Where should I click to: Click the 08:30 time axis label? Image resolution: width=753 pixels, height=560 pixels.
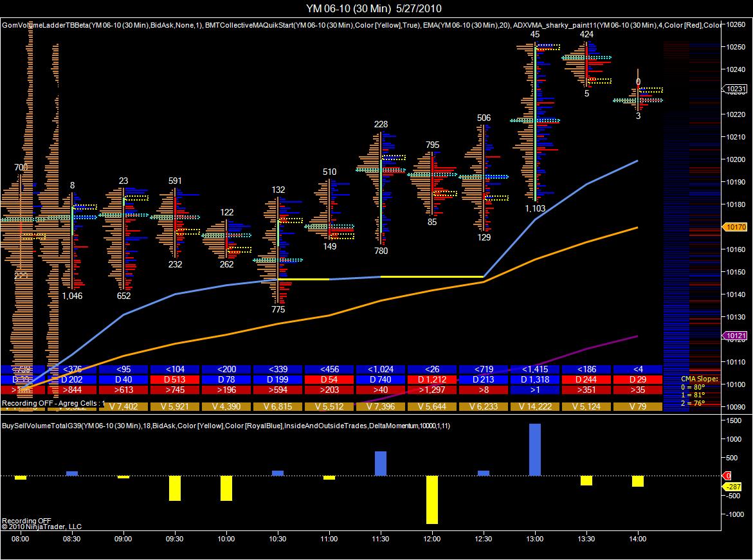tap(72, 539)
